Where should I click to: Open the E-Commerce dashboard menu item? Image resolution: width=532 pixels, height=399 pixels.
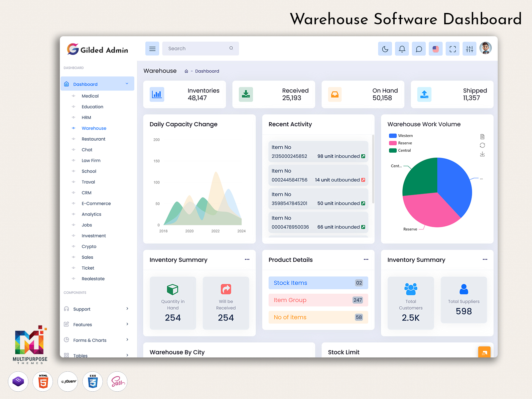tap(96, 203)
